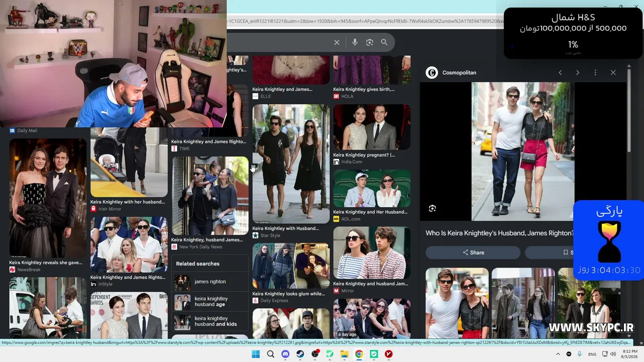The height and width of the screenshot is (362, 644).
Task: Open the New York Daily News image thumbnail
Action: point(210,196)
